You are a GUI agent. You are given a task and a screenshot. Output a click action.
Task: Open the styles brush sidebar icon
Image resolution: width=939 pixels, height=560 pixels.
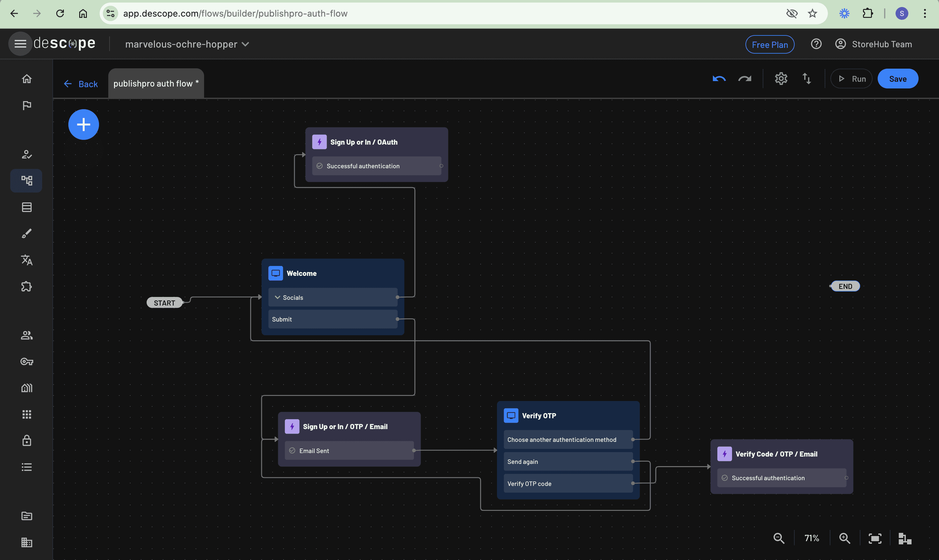tap(27, 234)
